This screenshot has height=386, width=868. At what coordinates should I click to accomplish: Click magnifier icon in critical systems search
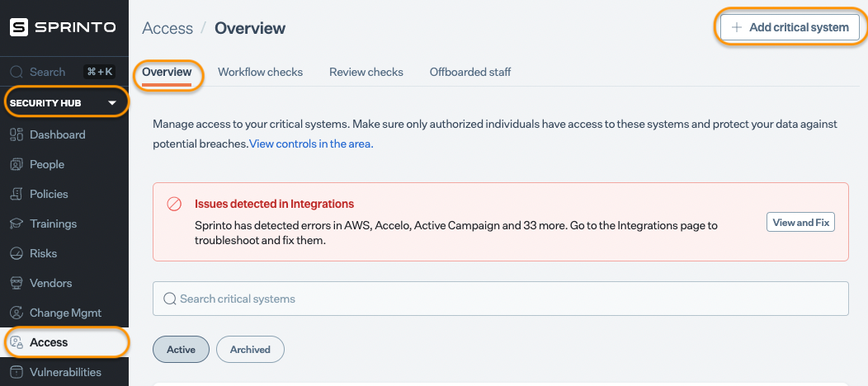pos(169,299)
